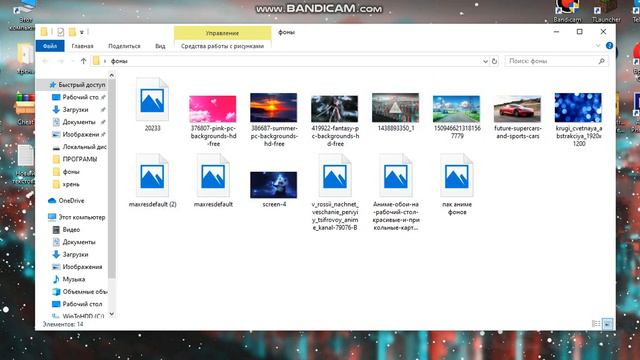Viewport: 640px width, 360px height.
Task: Open the Поделиться ribbon tab
Action: pyautogui.click(x=124, y=46)
